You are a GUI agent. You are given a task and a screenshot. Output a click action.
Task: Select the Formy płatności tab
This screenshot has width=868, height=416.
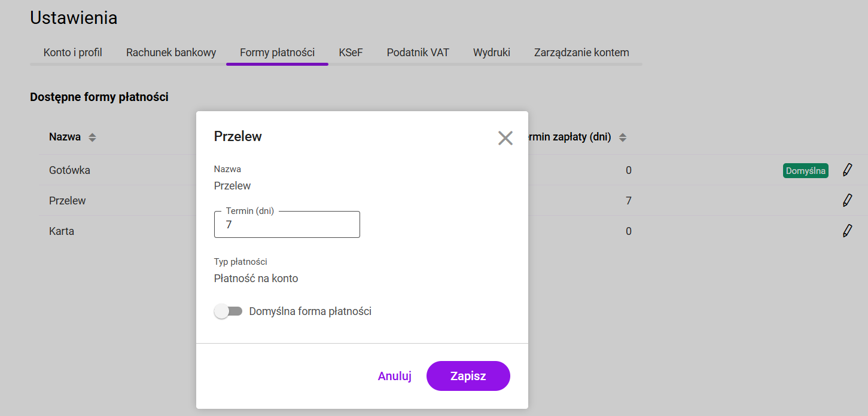point(277,53)
